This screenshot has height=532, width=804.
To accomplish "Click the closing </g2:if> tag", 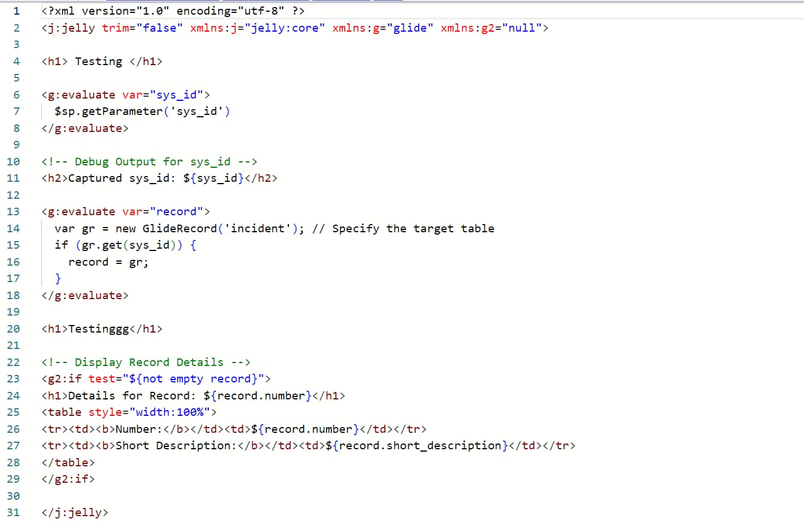I will 68,479.
